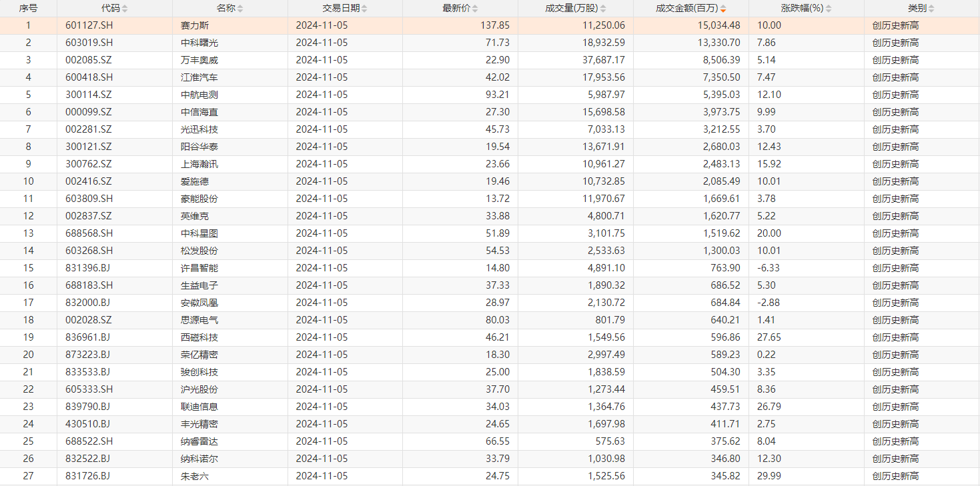Click the 序号 column header

(28, 9)
